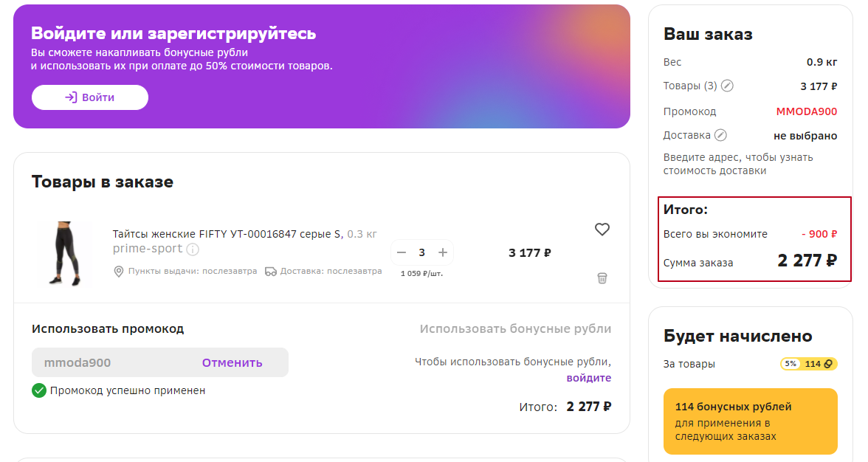Screen dimensions: 868x462
Task: Edit delivery using pencil icon beside Доставка
Action: [x=721, y=136]
